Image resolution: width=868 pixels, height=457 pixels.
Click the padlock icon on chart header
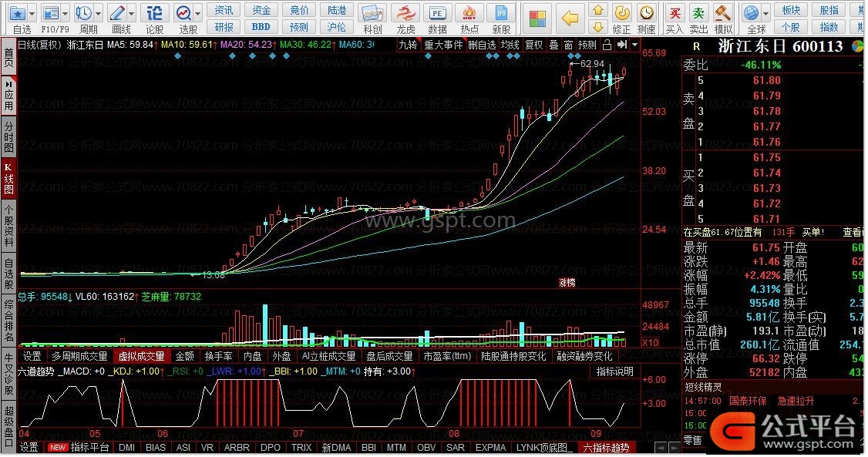pyautogui.click(x=607, y=45)
